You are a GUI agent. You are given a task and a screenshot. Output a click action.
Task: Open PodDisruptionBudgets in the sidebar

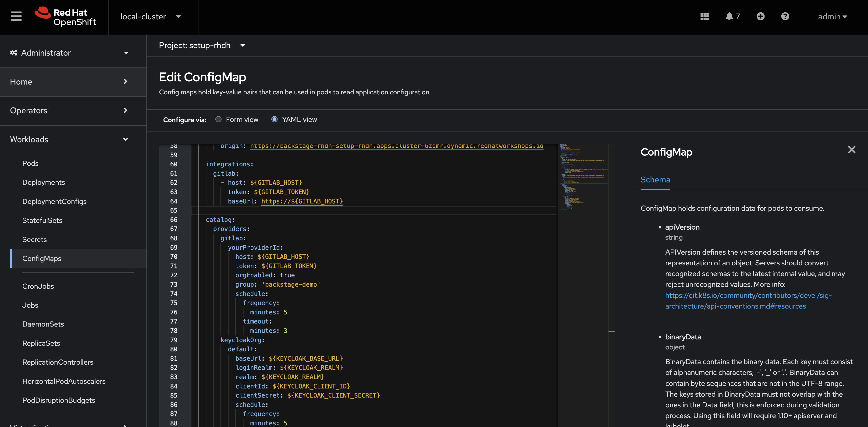[59, 400]
